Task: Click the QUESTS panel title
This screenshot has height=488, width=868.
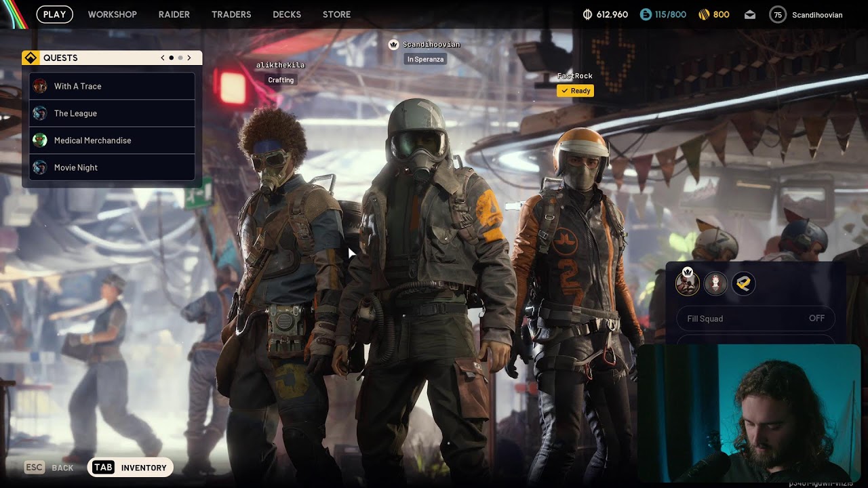Action: [60, 58]
